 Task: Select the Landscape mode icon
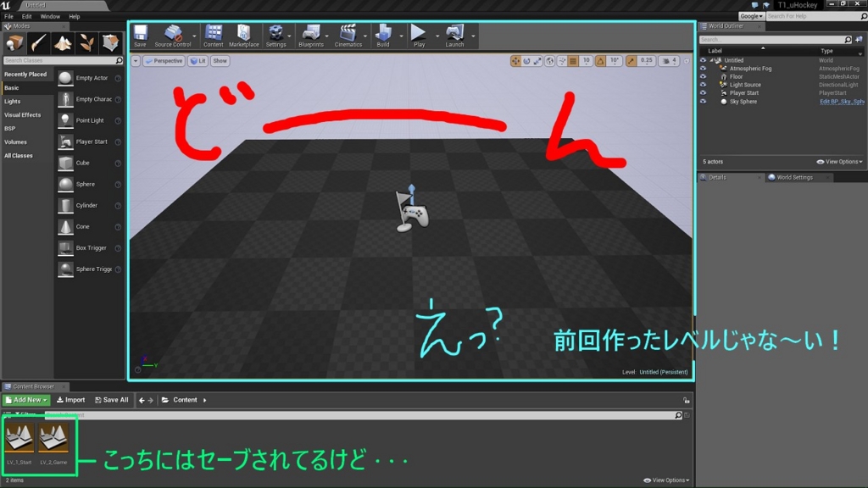pyautogui.click(x=62, y=42)
